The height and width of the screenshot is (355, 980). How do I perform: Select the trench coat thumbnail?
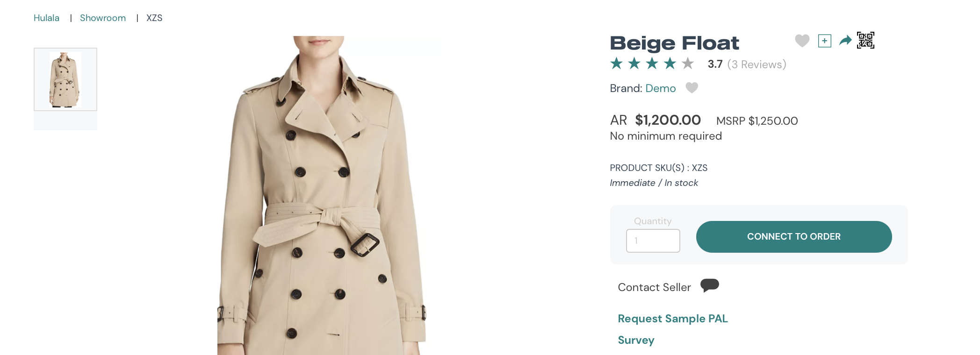(65, 79)
